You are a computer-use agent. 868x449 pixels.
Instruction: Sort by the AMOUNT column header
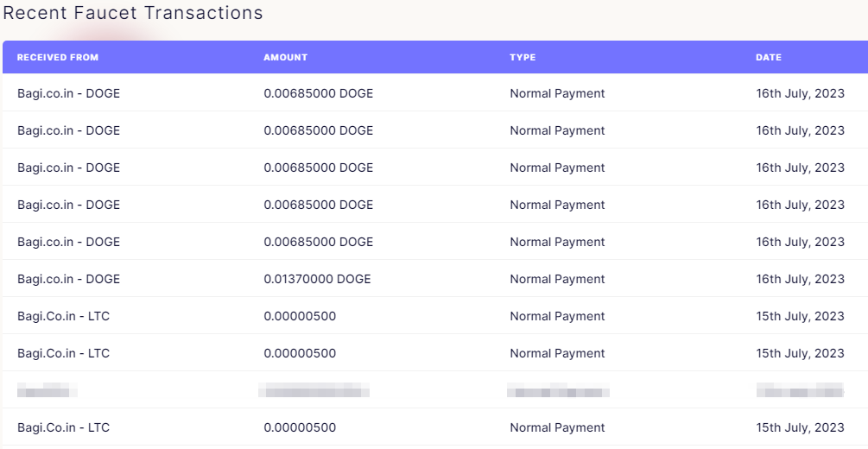coord(285,57)
